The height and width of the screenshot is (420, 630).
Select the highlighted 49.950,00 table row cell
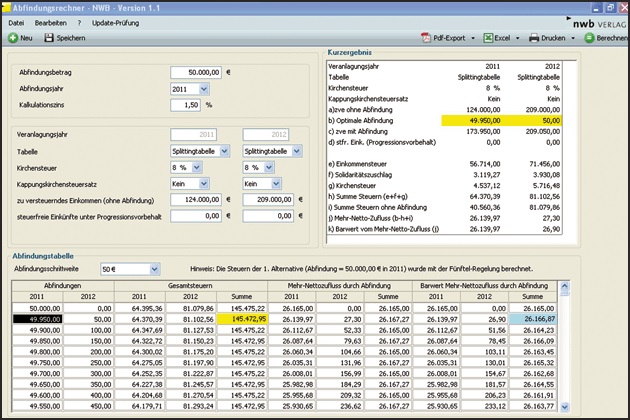(x=36, y=318)
